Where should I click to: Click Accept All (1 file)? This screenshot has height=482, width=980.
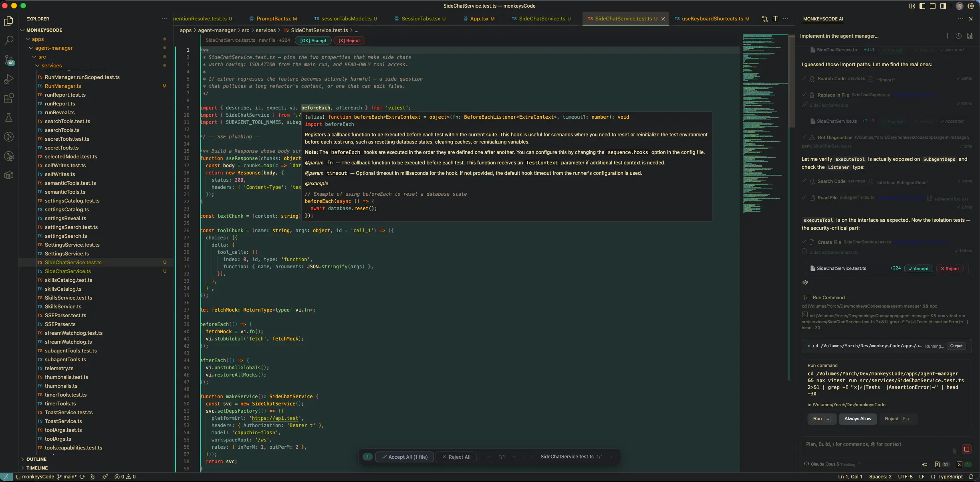coord(405,457)
